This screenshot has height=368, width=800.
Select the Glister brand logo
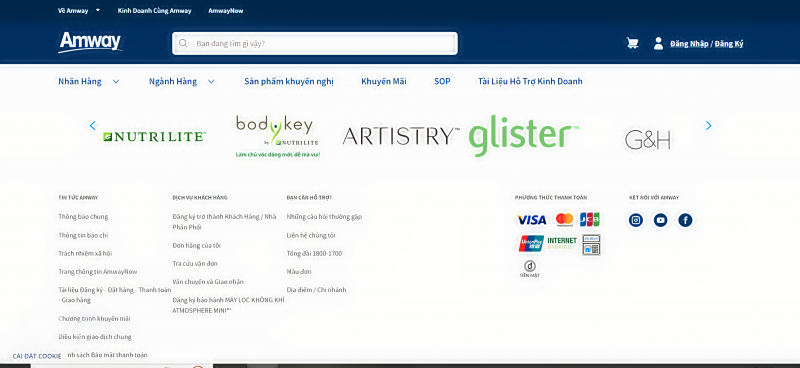tap(523, 135)
